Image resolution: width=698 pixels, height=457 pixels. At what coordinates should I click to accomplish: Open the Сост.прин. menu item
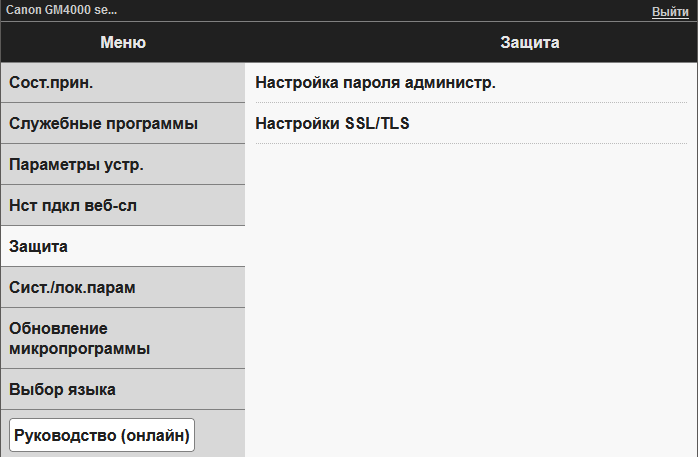click(x=122, y=82)
